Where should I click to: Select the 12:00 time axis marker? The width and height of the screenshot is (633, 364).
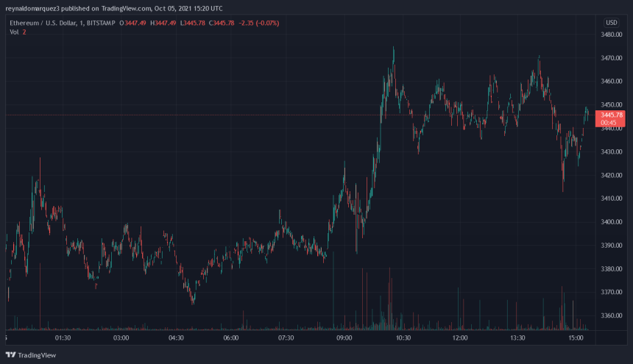click(x=460, y=338)
